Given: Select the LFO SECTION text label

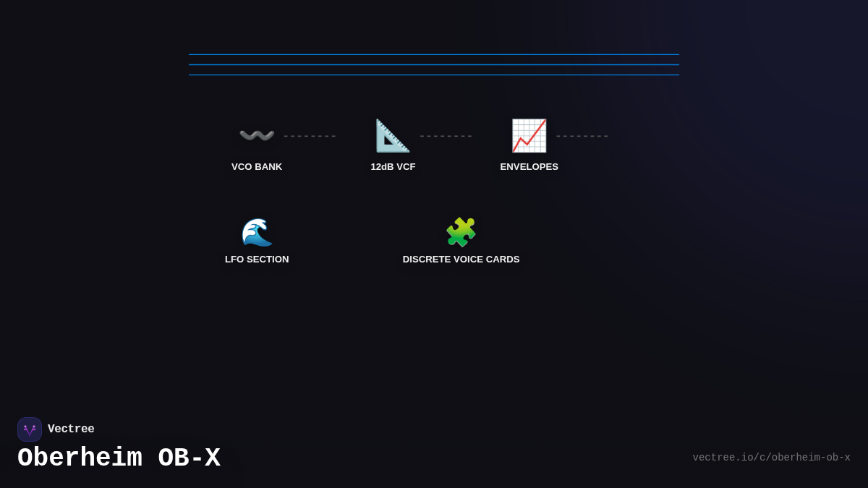Looking at the screenshot, I should pos(257,260).
